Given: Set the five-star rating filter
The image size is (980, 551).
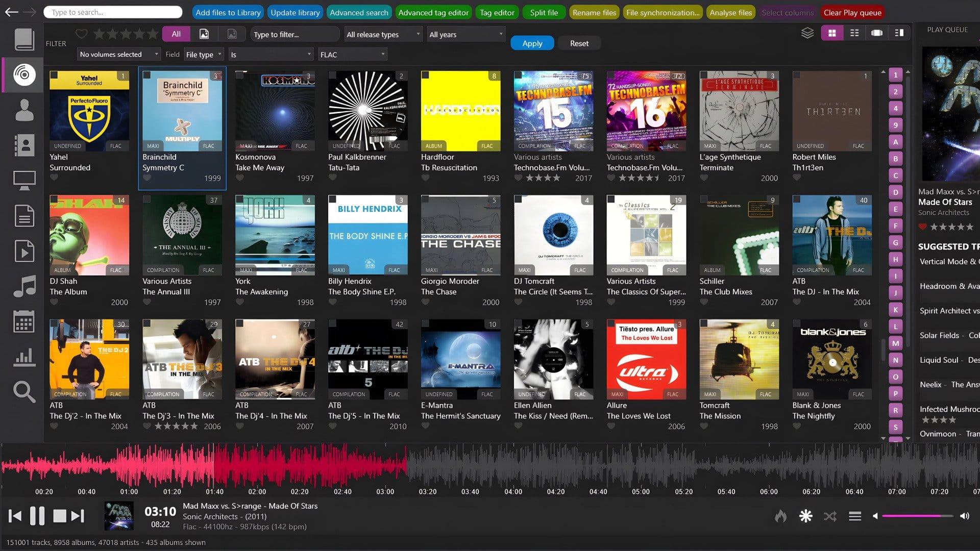Looking at the screenshot, I should pos(153,34).
